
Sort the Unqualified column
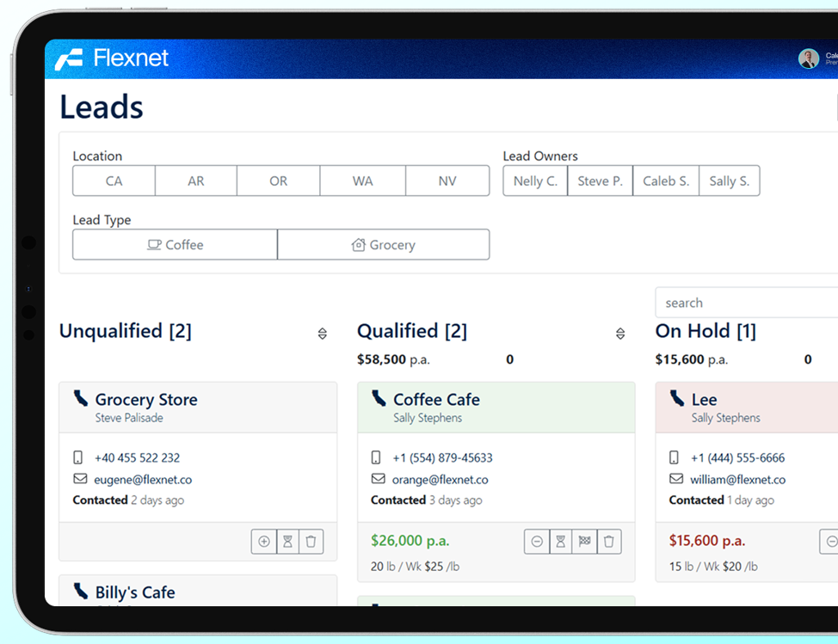point(323,334)
